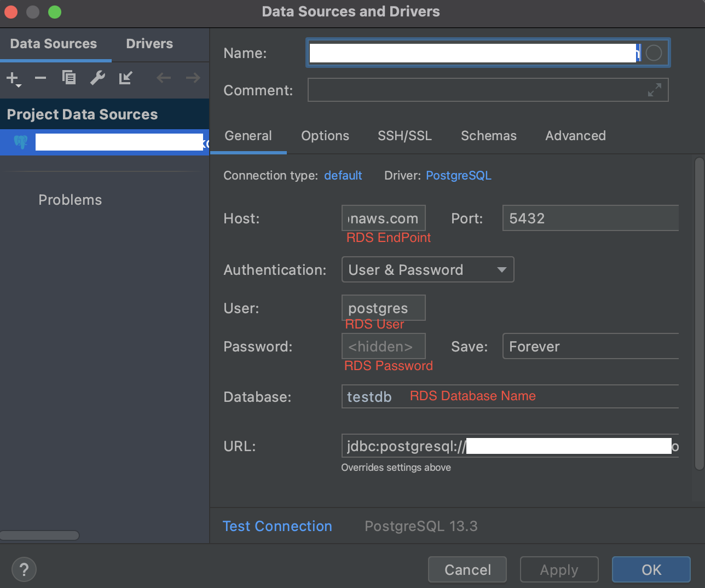Expand the Comment field with expand icon
The image size is (705, 588).
tap(655, 90)
